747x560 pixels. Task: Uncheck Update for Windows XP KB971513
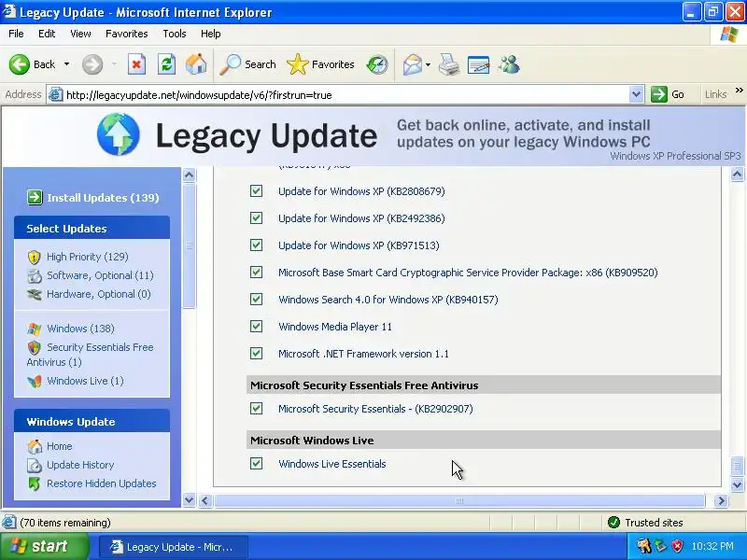(256, 245)
